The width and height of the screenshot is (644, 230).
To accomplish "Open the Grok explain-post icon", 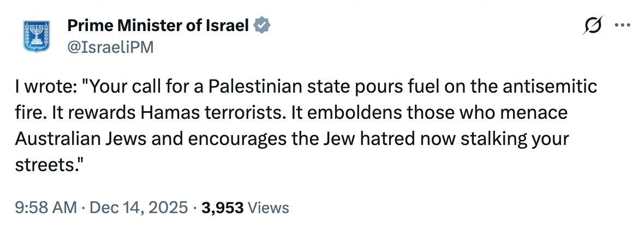I will (x=592, y=25).
